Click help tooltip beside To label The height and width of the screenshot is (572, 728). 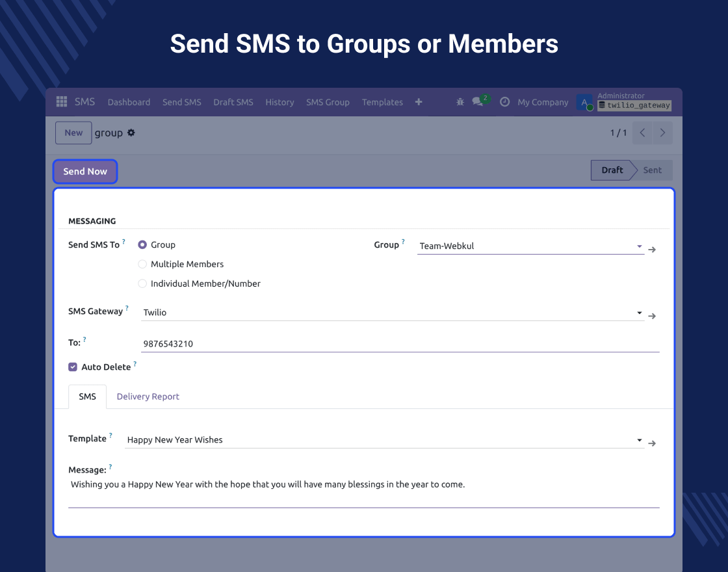pyautogui.click(x=84, y=339)
